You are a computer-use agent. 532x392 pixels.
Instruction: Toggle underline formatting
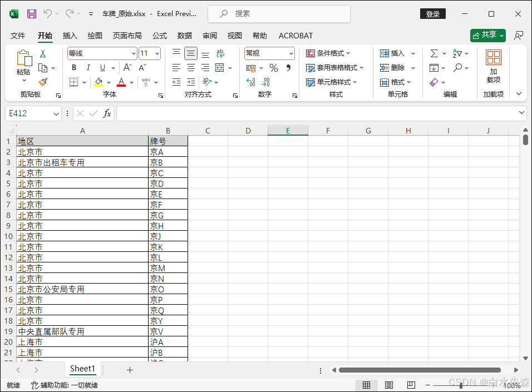click(x=102, y=67)
